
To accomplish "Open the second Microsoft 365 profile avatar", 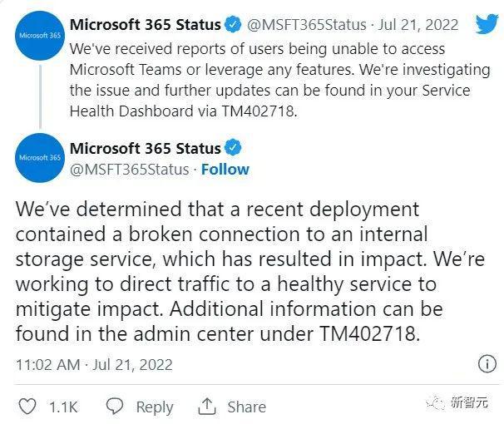I will pos(38,157).
